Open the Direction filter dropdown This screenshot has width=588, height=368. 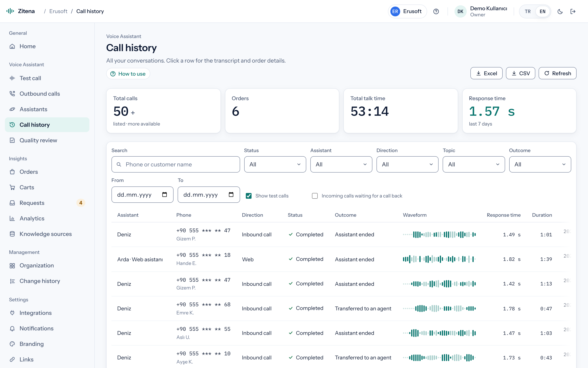tap(407, 165)
